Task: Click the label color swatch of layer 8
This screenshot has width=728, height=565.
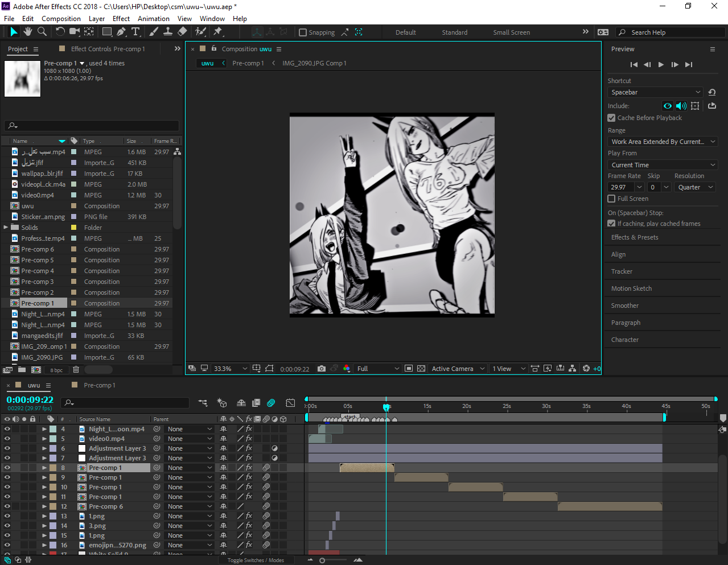Action: tap(53, 468)
